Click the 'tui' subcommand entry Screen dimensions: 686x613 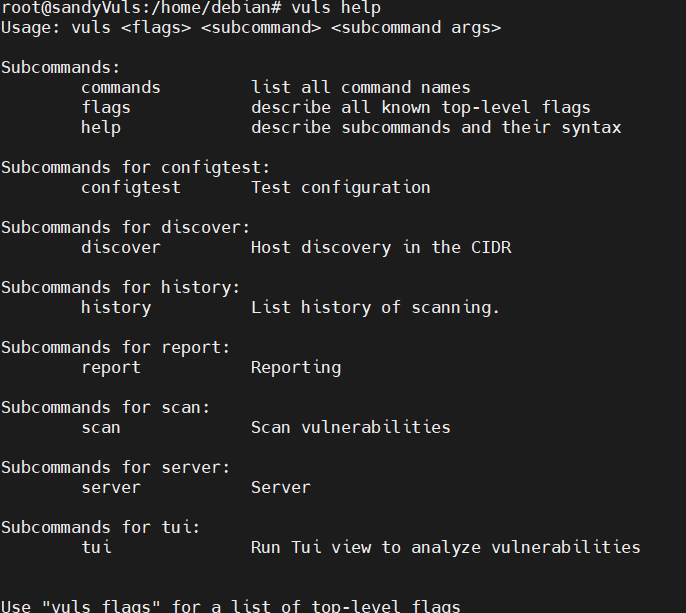[95, 547]
